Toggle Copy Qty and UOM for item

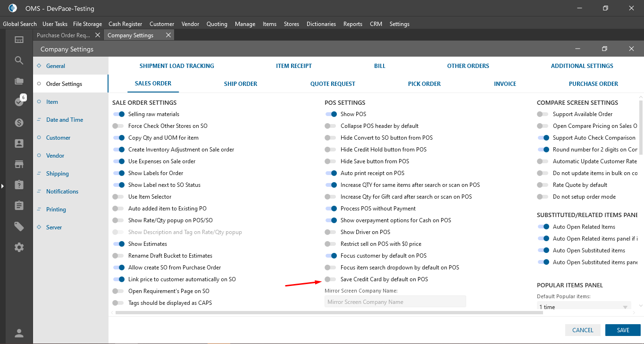[119, 138]
